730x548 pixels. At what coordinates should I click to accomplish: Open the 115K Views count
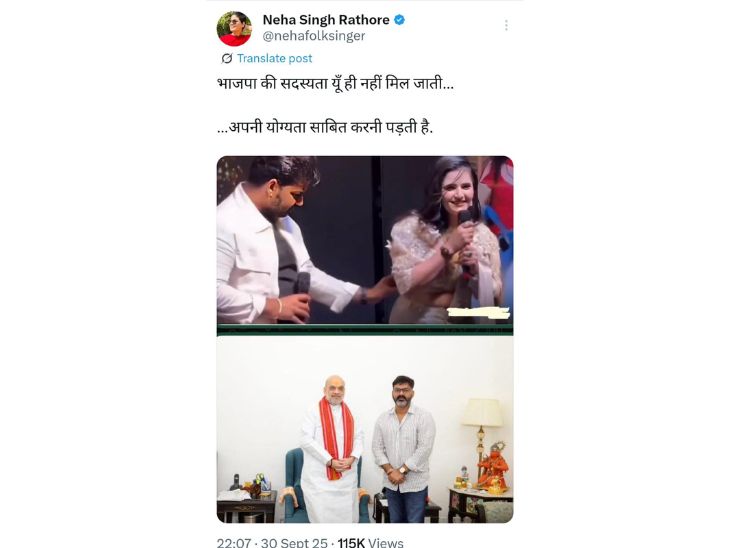pos(371,543)
